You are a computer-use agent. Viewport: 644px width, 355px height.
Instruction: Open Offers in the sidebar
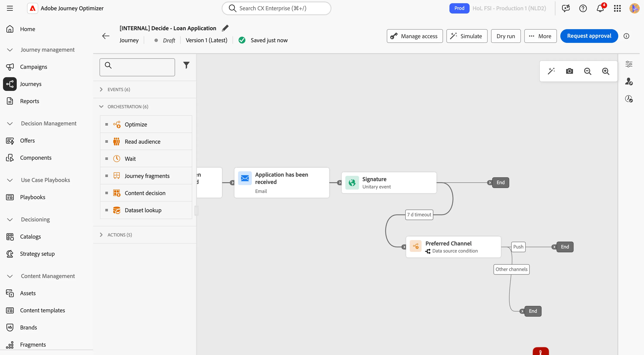point(27,141)
